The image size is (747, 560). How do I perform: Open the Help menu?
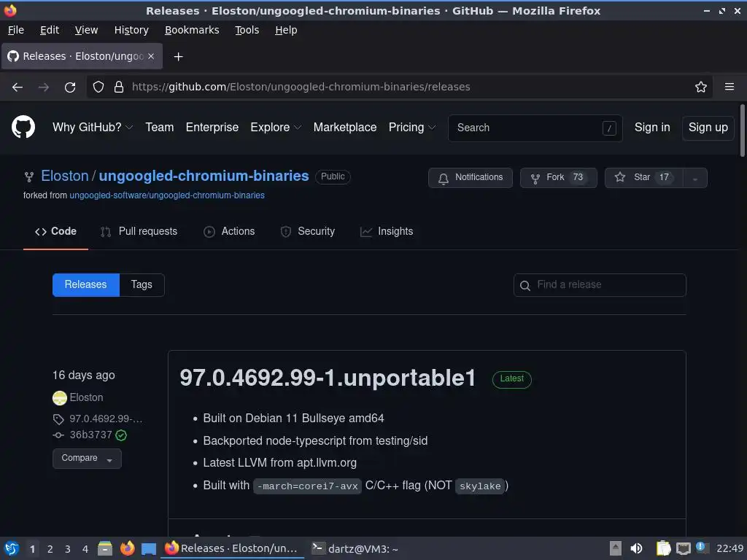[x=286, y=30]
